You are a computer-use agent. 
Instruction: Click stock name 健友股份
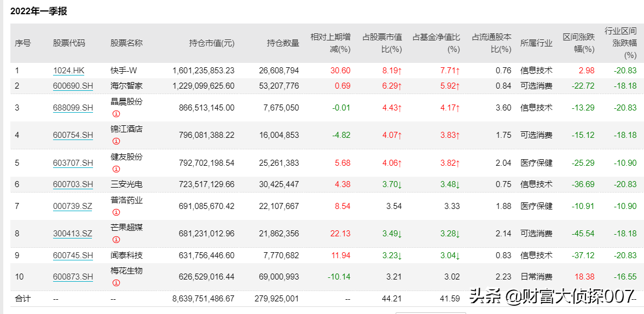pos(126,157)
